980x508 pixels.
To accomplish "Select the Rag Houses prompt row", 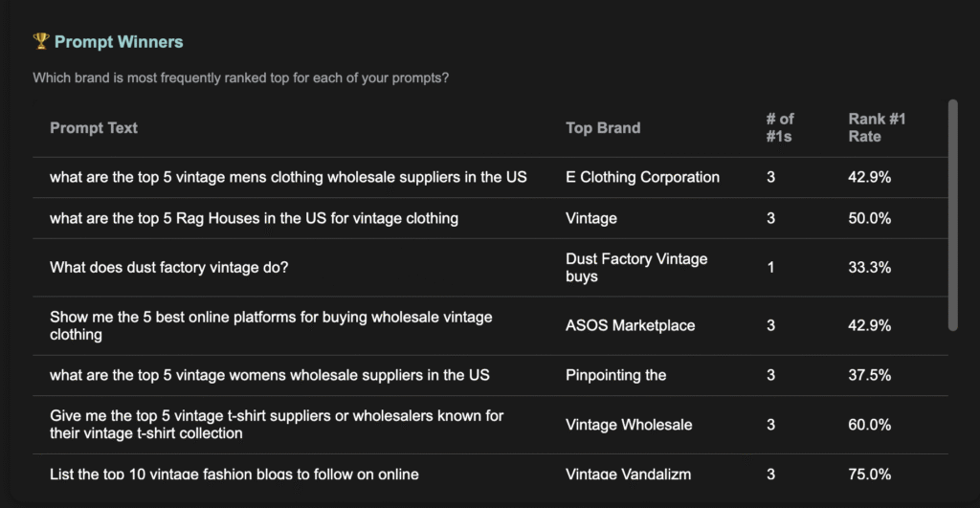I will pos(490,218).
